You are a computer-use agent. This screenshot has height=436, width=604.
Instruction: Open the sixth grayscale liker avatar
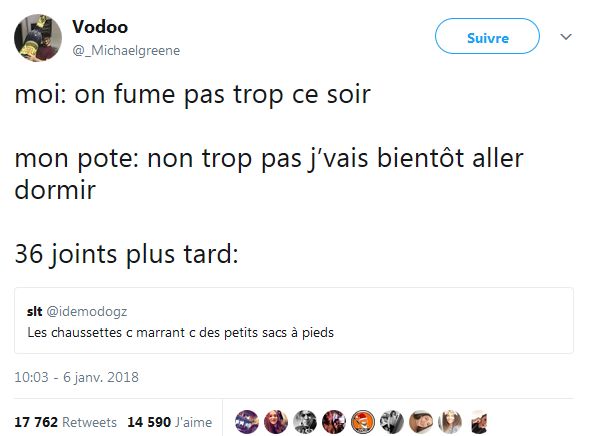[x=392, y=422]
